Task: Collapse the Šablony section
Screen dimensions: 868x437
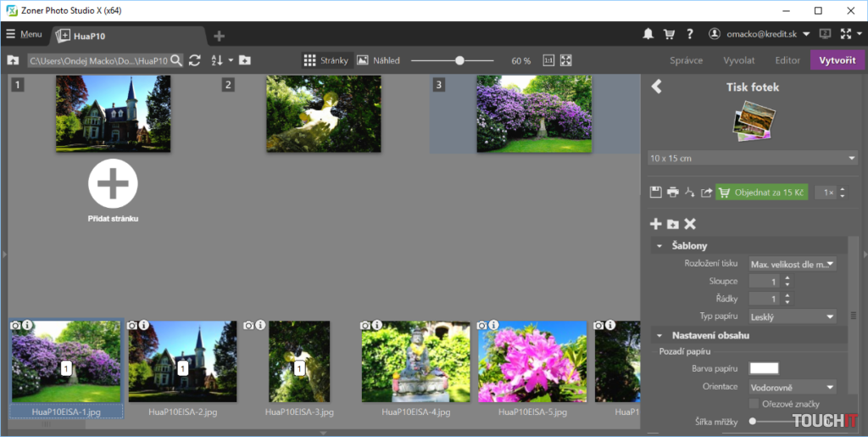Action: coord(659,246)
